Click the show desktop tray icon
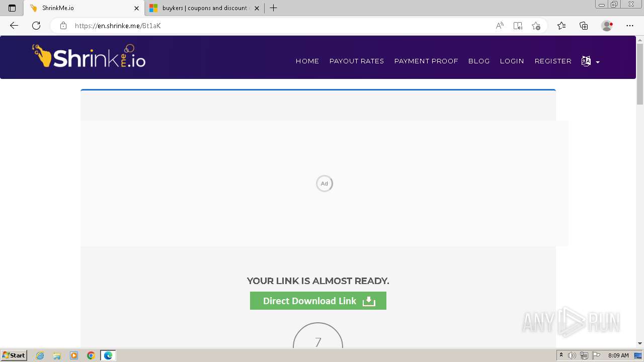 (x=638, y=355)
